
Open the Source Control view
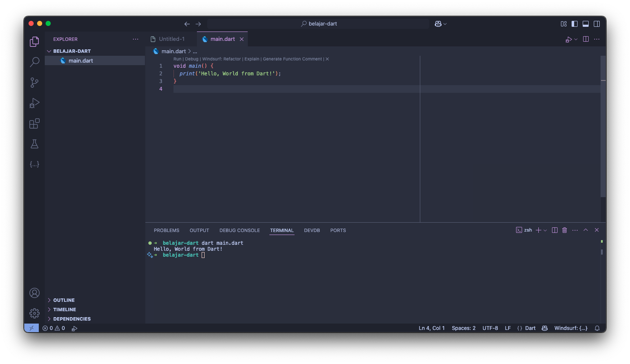[x=35, y=82]
